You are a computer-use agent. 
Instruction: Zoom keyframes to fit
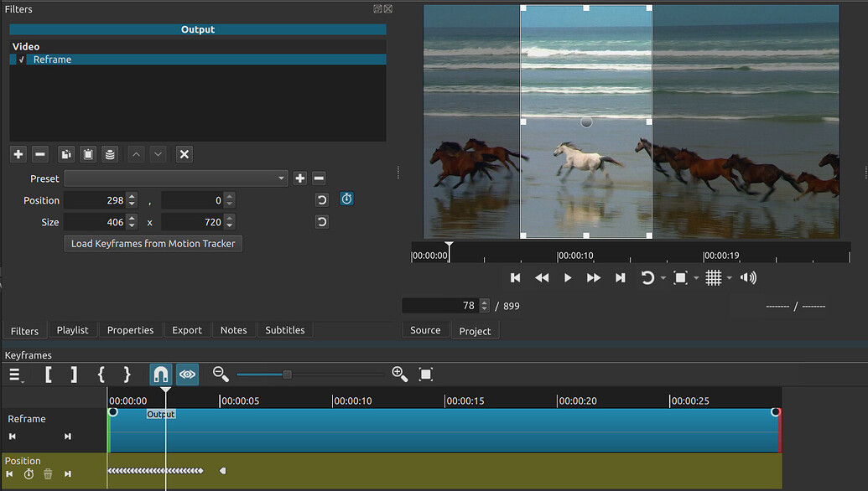click(426, 375)
